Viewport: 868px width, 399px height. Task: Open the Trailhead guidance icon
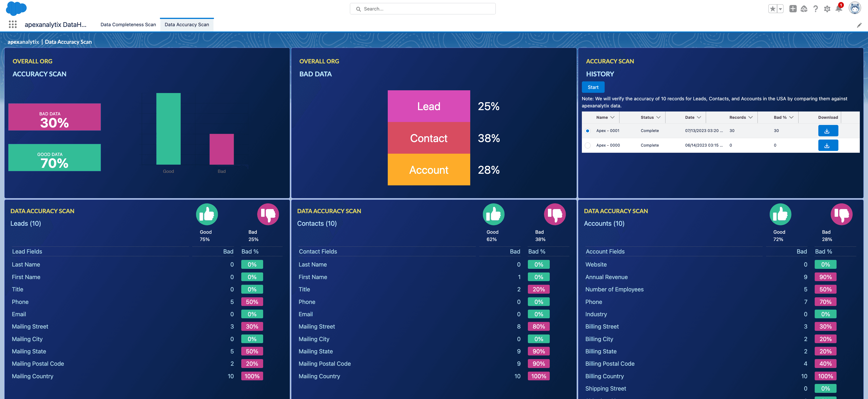coord(804,9)
